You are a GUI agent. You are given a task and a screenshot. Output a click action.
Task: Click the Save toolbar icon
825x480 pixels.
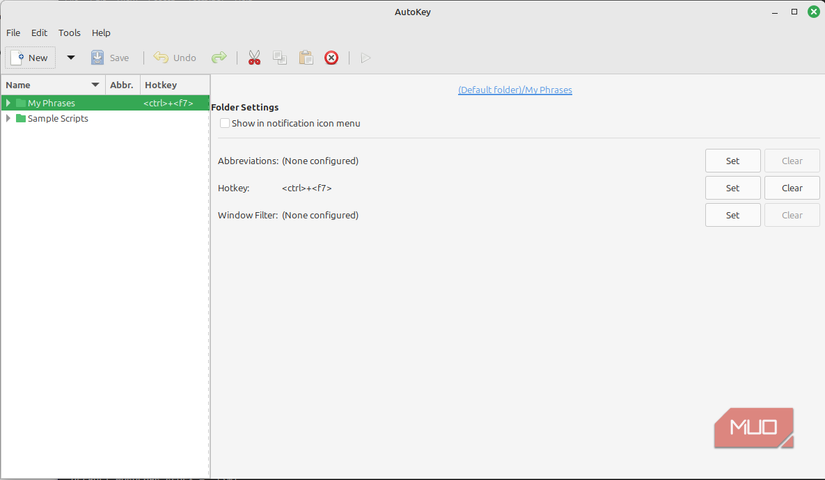point(97,57)
